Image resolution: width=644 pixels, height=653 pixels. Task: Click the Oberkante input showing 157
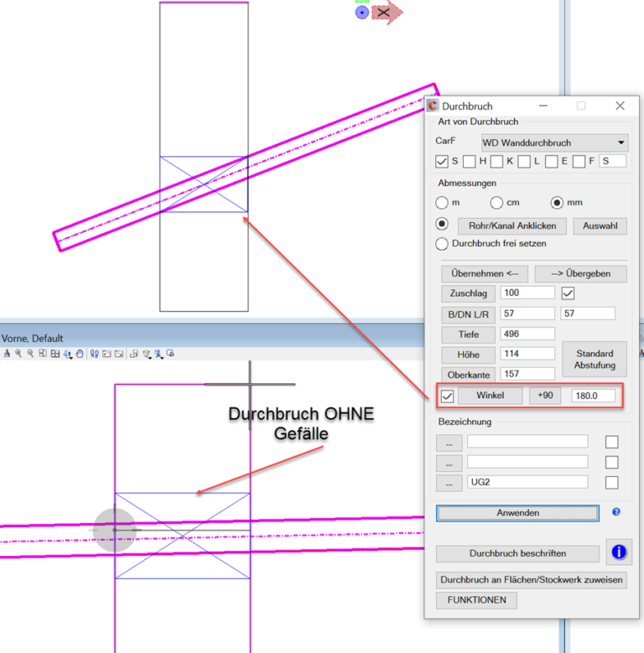click(x=527, y=374)
